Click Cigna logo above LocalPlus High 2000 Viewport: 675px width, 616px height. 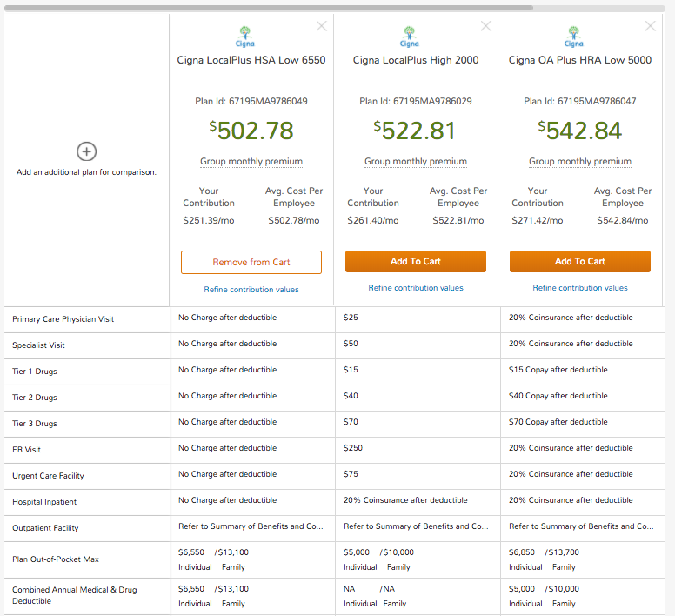tap(410, 37)
